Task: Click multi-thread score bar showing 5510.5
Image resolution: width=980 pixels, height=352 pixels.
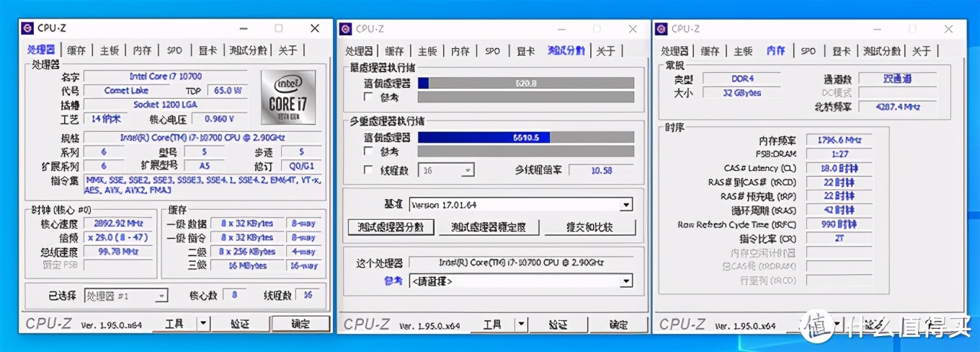Action: pyautogui.click(x=526, y=137)
